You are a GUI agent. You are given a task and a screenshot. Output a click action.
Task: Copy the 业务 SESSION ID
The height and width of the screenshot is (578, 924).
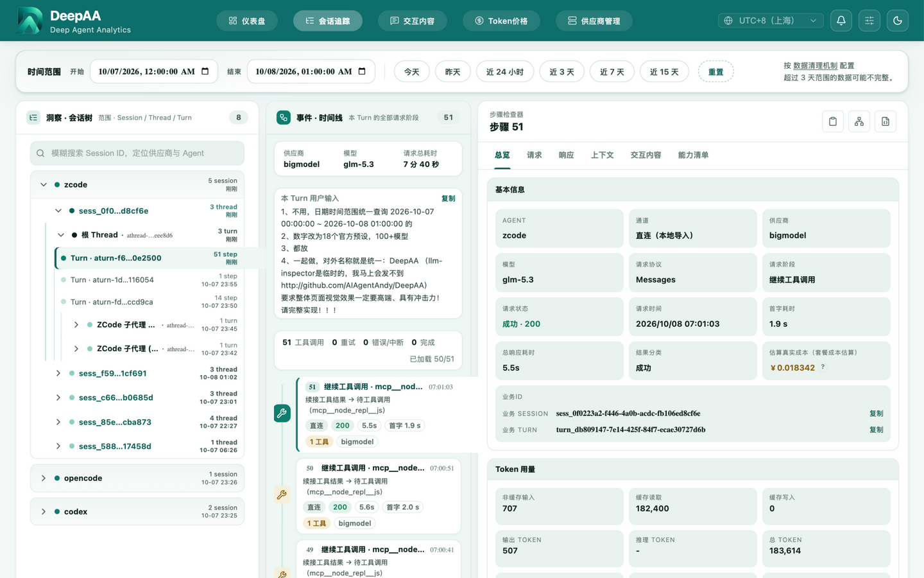point(877,414)
